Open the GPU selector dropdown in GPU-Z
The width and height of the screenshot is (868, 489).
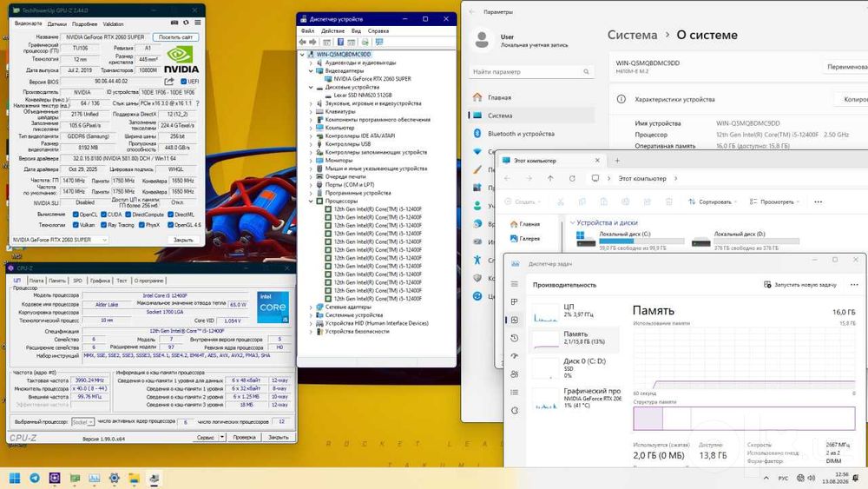click(59, 240)
